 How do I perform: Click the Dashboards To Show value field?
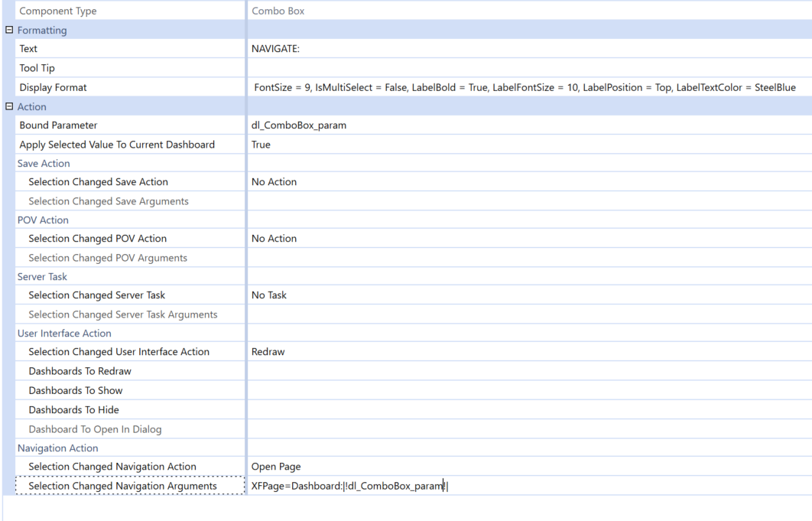point(528,390)
